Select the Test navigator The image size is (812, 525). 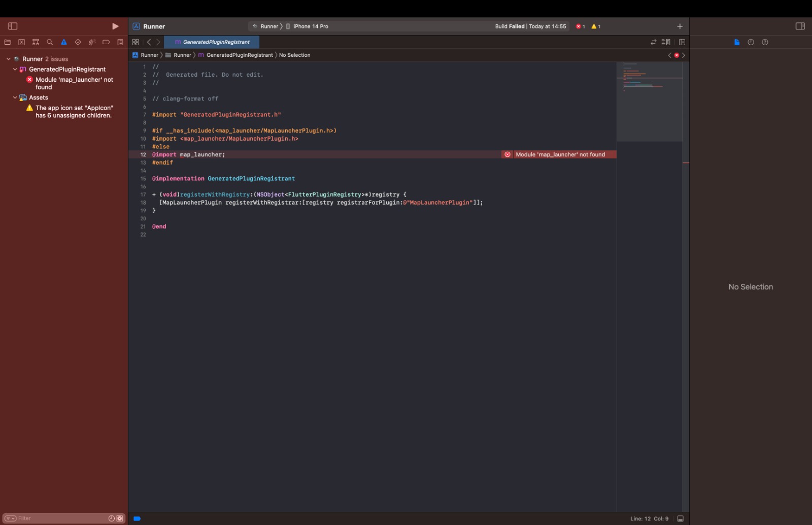(x=77, y=42)
